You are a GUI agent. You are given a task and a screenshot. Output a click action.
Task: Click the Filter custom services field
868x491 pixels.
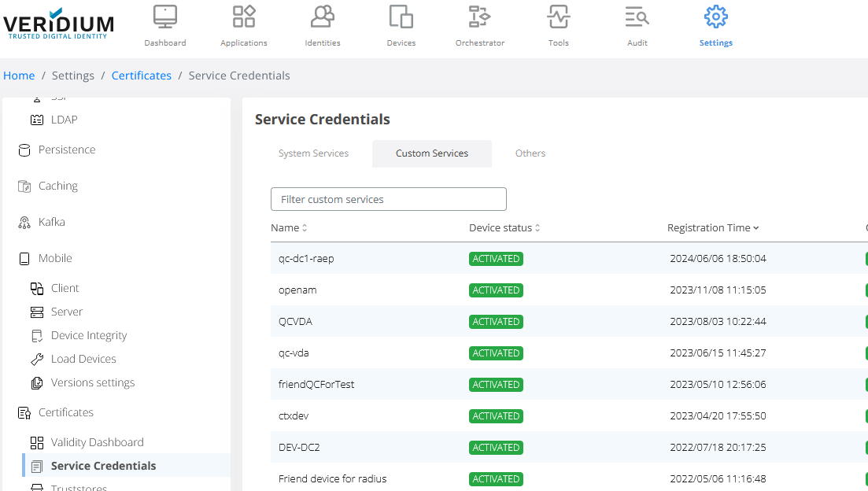[x=389, y=199]
